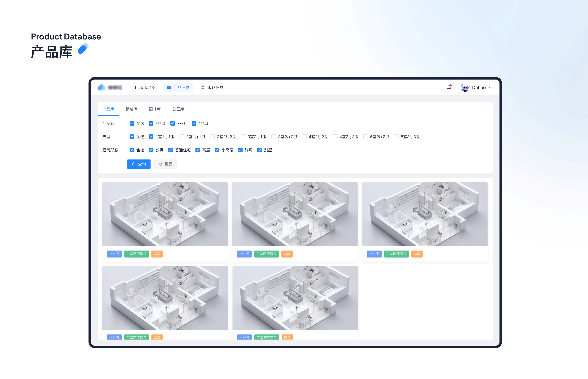Check the 5室3厅3卫 checkbox
588x379 pixels.
tap(396, 137)
